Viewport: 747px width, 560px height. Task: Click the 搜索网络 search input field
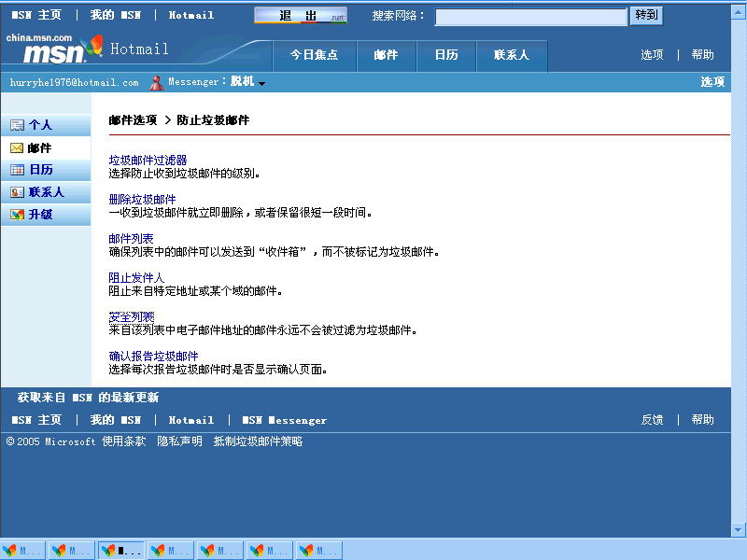click(530, 17)
